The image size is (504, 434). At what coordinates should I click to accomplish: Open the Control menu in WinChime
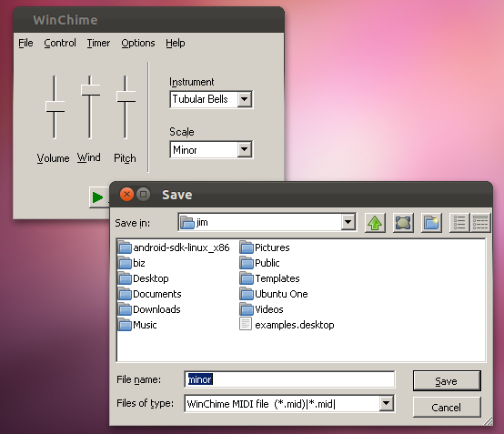[x=60, y=43]
